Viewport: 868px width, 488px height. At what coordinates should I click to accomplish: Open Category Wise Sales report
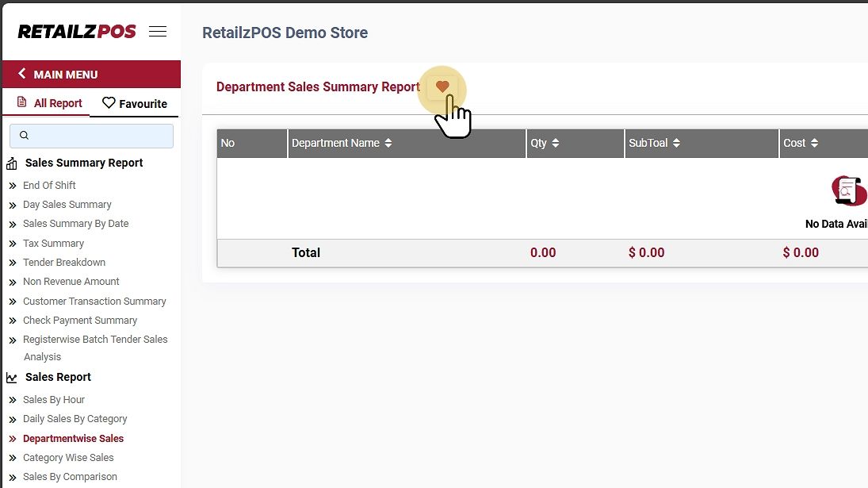pyautogui.click(x=68, y=457)
